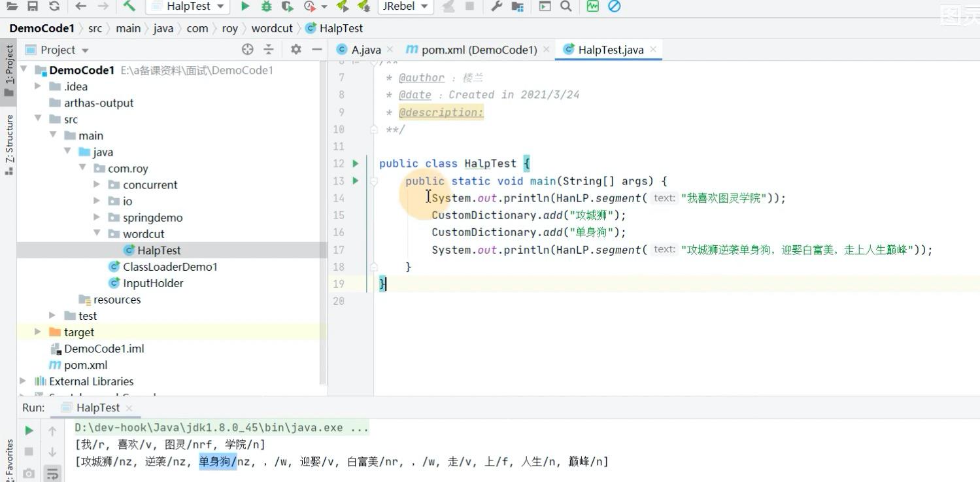Open the HalpTest run configuration dropdown
Screen dimensions: 980x482
coord(187,7)
